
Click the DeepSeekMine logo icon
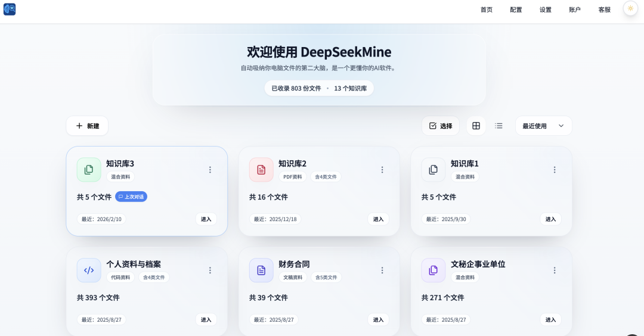click(x=10, y=9)
